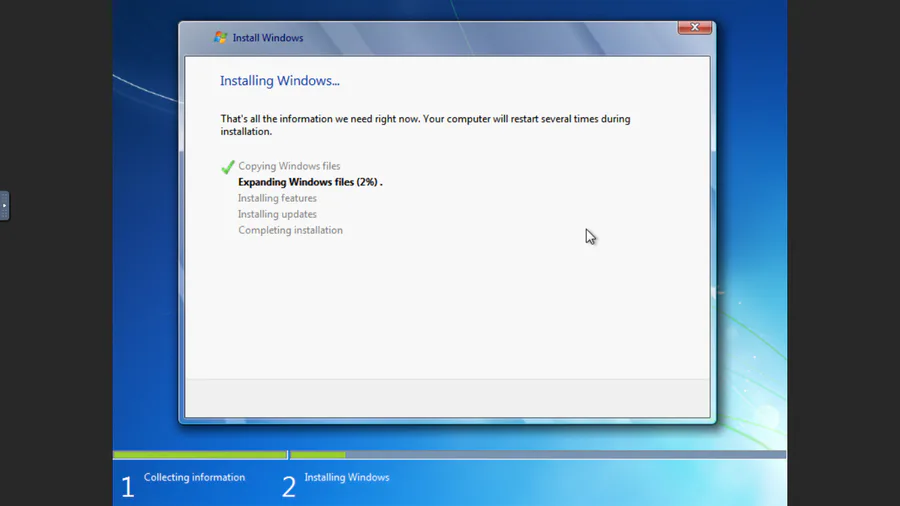Click the 'Install Windows' title text
This screenshot has width=900, height=506.
pos(267,38)
